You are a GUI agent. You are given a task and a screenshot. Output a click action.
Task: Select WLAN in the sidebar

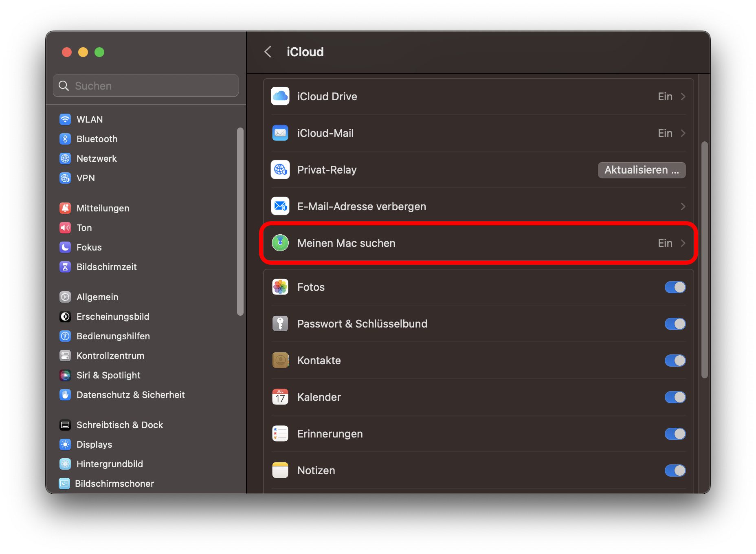[90, 119]
